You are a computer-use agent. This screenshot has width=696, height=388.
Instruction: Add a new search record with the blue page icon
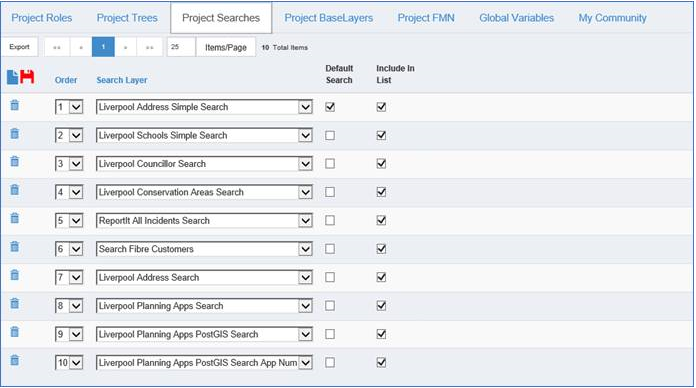click(x=12, y=77)
